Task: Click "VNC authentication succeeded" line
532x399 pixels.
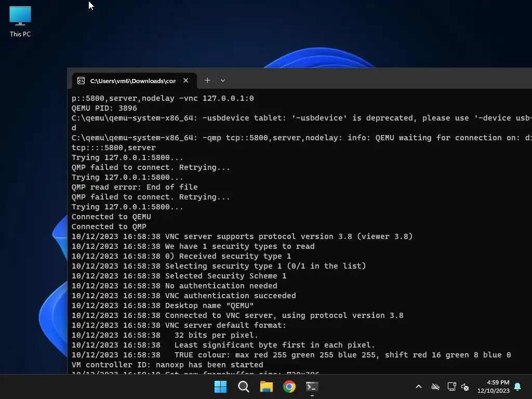Action: 183,296
